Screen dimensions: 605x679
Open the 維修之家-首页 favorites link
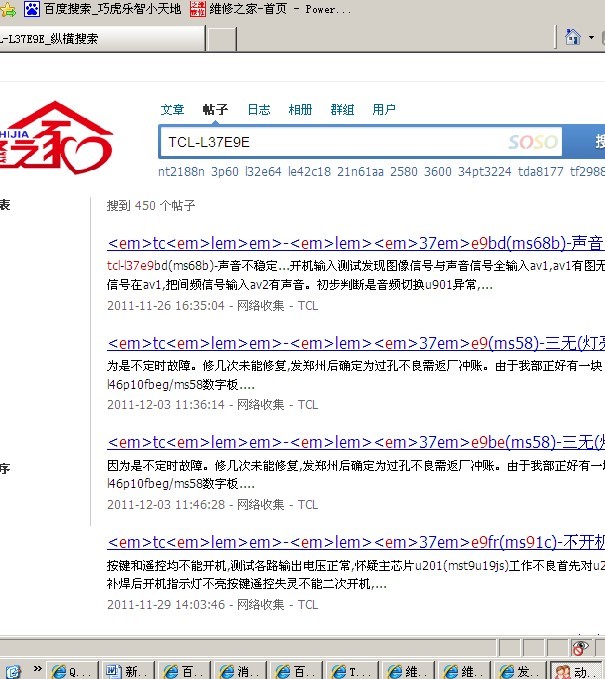(x=271, y=8)
